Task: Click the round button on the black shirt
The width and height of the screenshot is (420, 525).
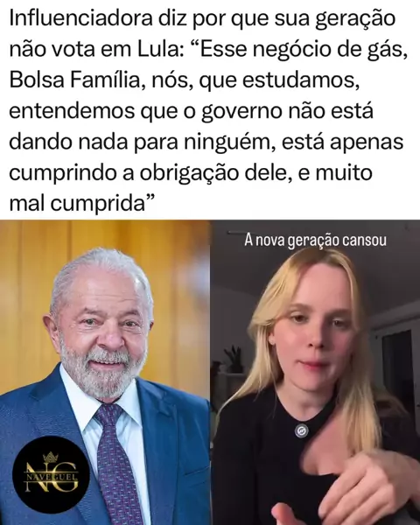Action: click(301, 430)
